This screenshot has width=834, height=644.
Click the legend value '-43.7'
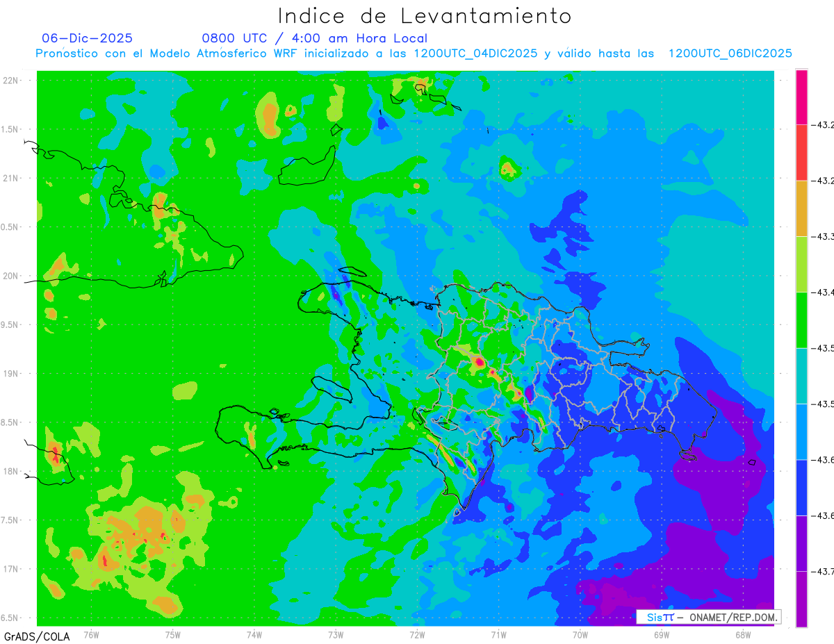[824, 571]
